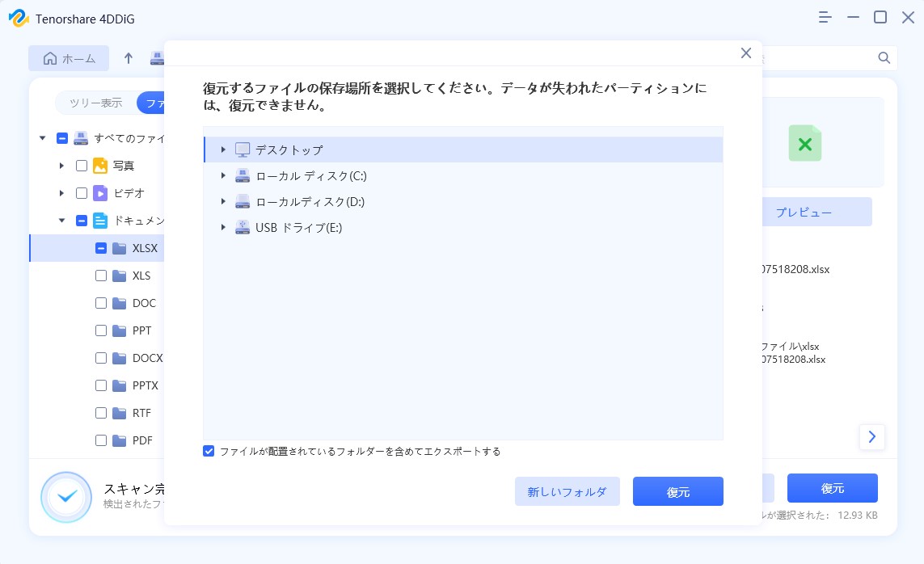Click the ローカル ディスク(C:) drive icon
Viewport: 924px width, 564px height.
pos(243,175)
